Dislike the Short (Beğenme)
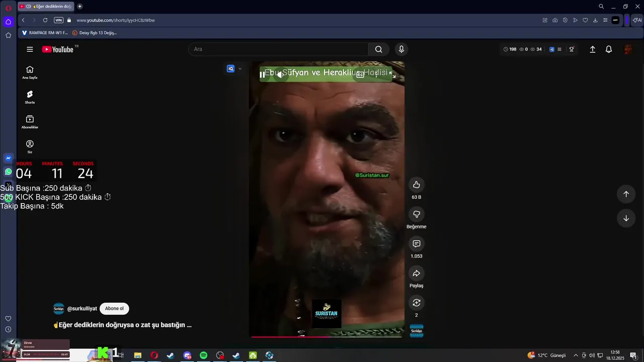 click(x=416, y=214)
